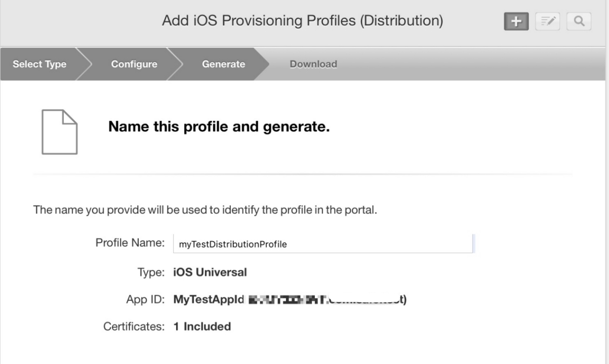The width and height of the screenshot is (609, 364).
Task: Click the edit pencil icon in header
Action: point(548,22)
